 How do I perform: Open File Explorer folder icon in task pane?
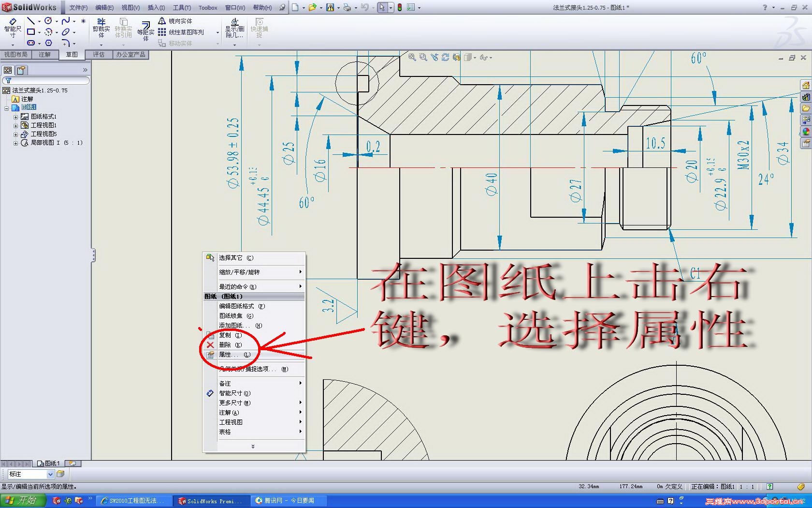(806, 108)
